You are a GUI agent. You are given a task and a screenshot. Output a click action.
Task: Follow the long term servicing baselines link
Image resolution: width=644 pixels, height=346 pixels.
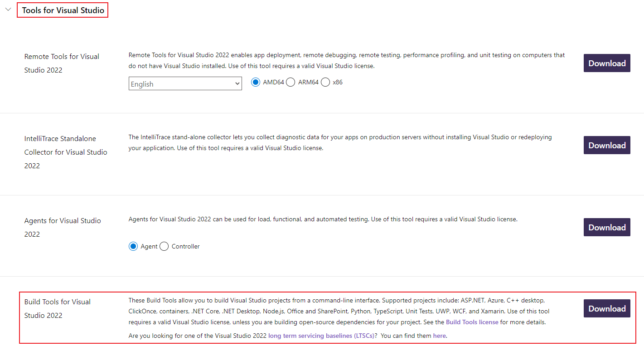[x=321, y=336]
